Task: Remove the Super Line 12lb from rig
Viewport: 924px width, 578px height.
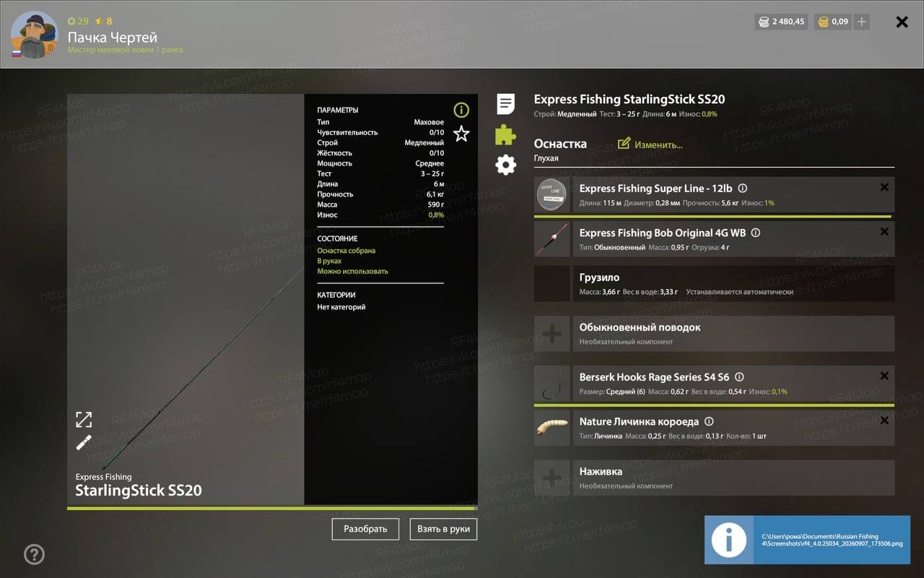Action: point(884,187)
